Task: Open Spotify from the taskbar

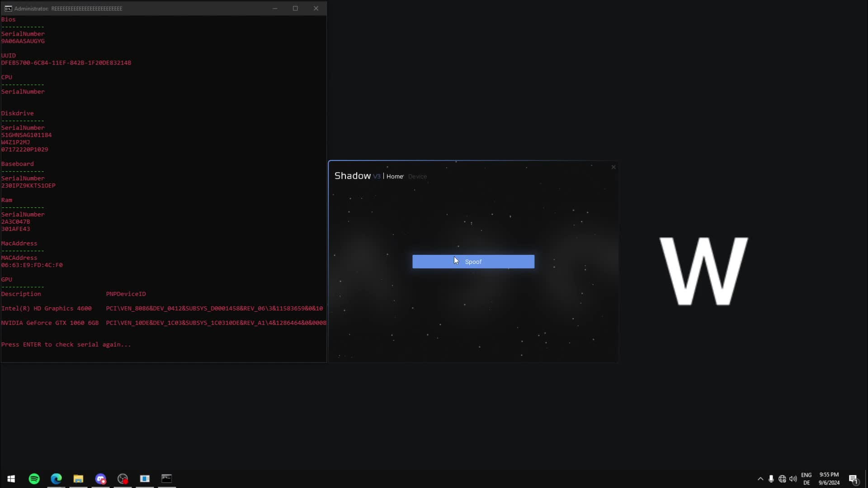Action: coord(34,479)
